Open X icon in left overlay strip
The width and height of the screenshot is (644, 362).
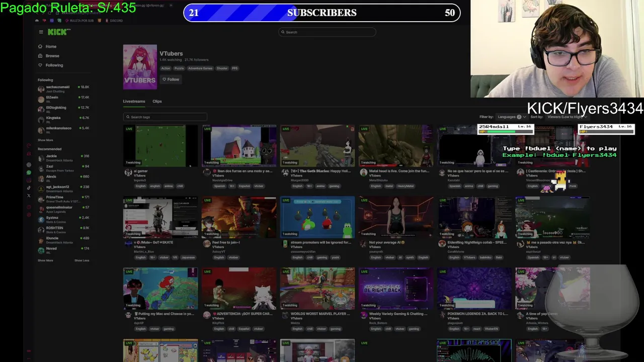(29, 196)
